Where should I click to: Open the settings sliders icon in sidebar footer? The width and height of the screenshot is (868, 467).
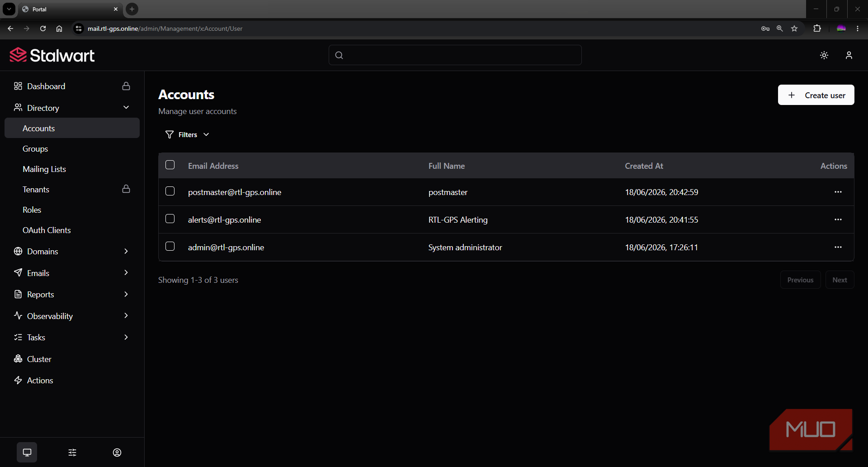72,453
